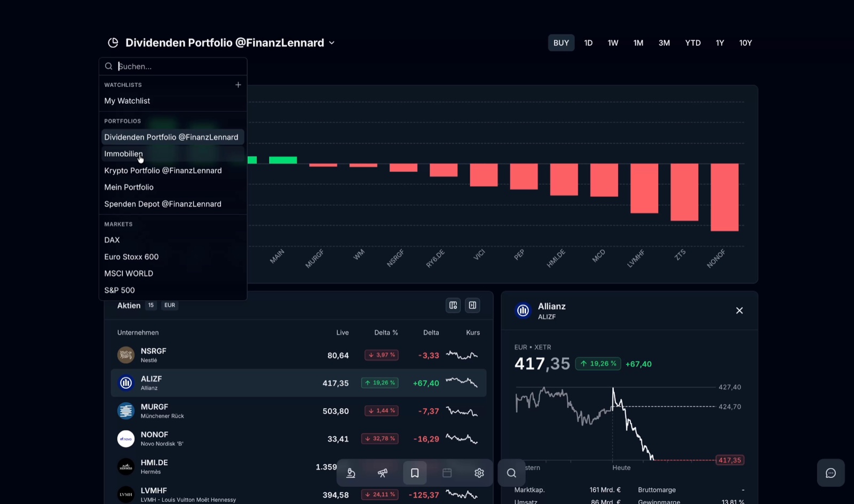
Task: Sort by Delta % column header
Action: (x=386, y=332)
